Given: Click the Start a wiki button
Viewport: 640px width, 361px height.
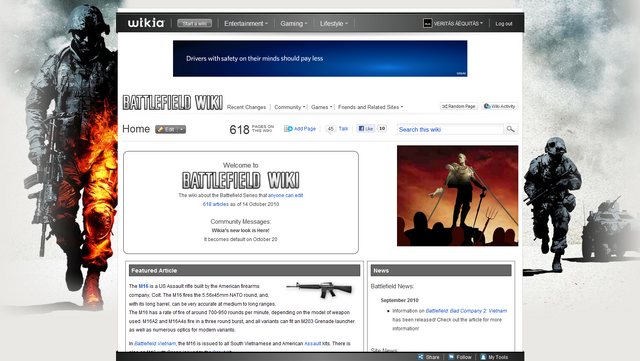Looking at the screenshot, I should pyautogui.click(x=194, y=23).
